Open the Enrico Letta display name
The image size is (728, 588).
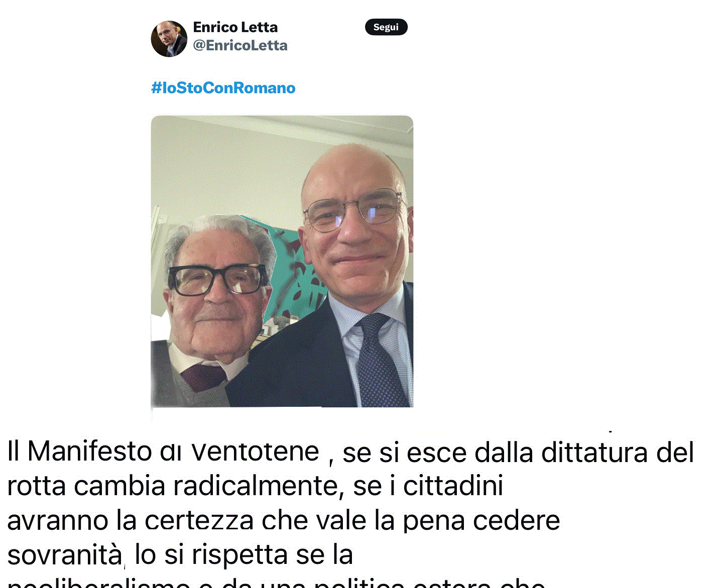click(235, 27)
